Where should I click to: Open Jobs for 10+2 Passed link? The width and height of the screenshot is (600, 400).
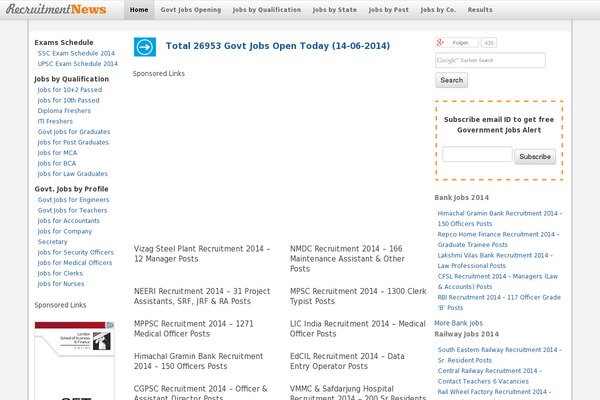[70, 90]
